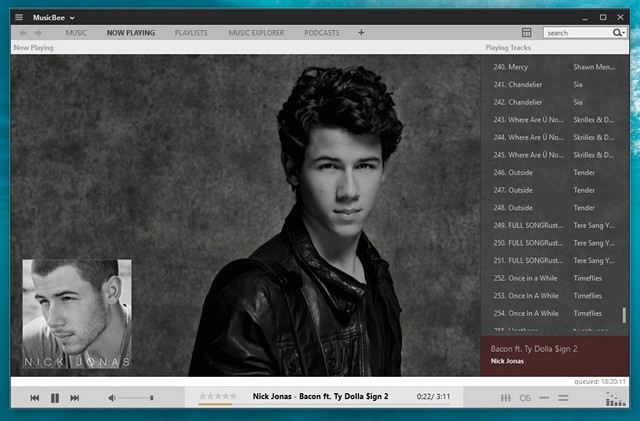
Task: Seek within the track progress bar
Action: [x=324, y=404]
